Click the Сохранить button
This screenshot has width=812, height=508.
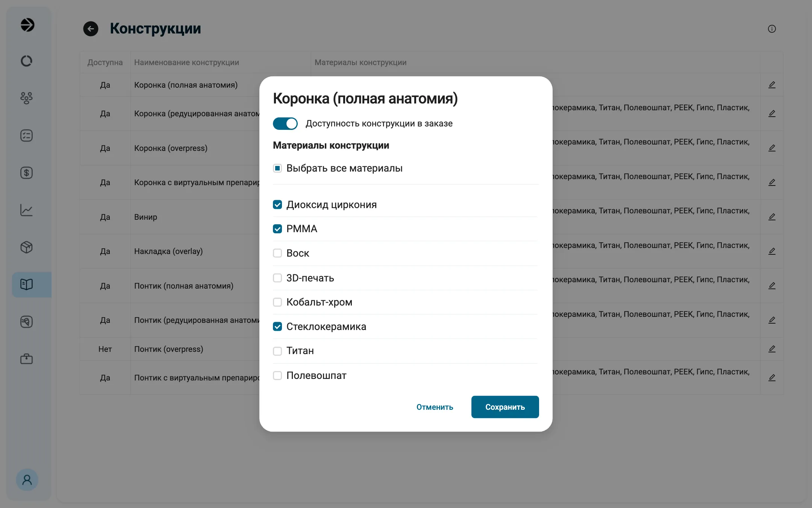(505, 407)
